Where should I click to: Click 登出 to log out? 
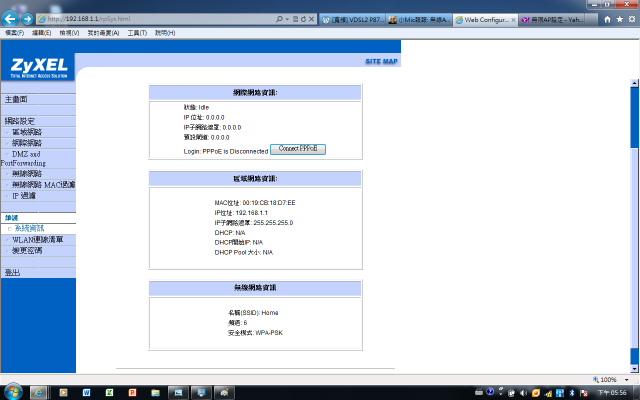tap(12, 272)
